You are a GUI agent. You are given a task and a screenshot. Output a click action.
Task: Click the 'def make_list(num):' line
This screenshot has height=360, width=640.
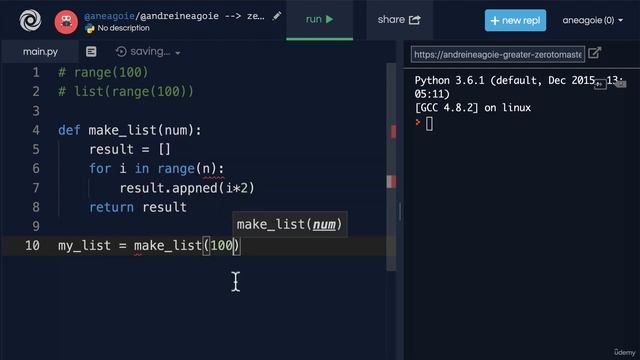pos(129,130)
